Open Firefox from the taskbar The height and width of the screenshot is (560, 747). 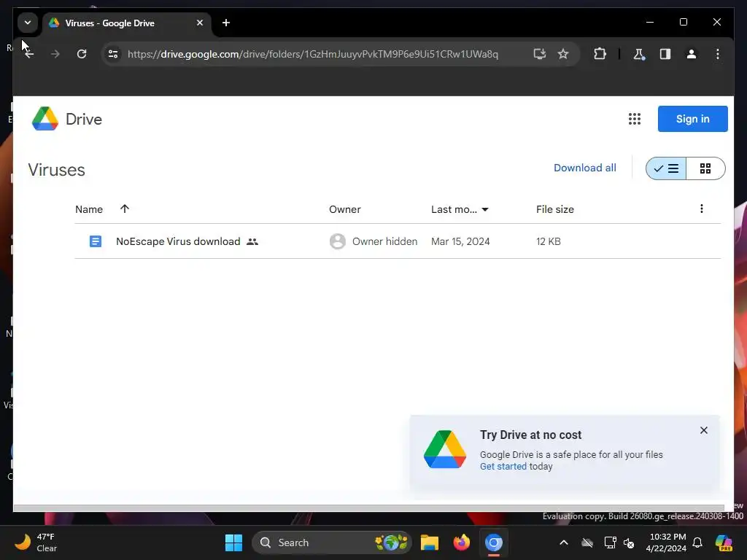pos(461,542)
